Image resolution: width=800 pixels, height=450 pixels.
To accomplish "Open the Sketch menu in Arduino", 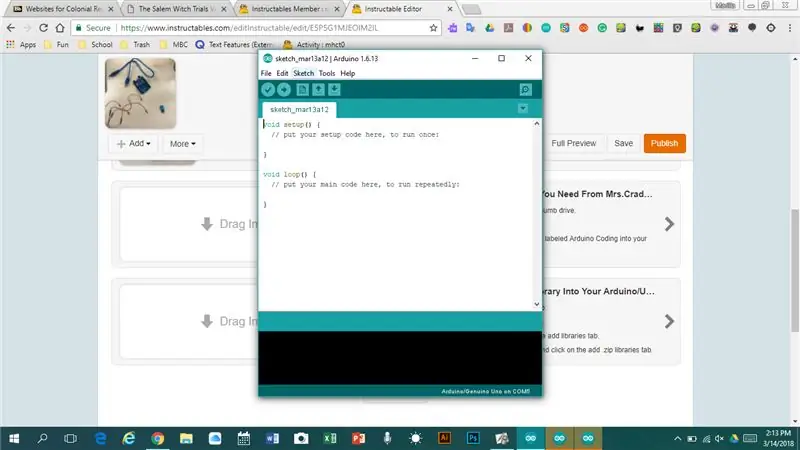I will pos(304,73).
